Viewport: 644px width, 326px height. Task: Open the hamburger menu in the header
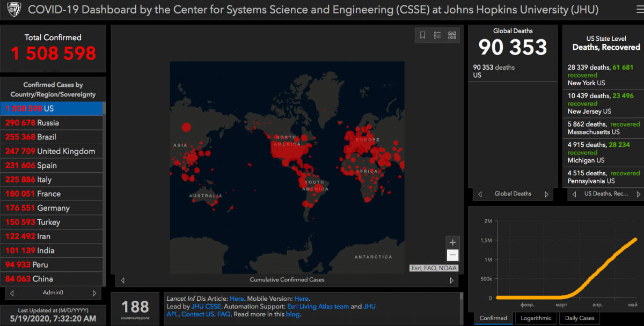pyautogui.click(x=640, y=9)
